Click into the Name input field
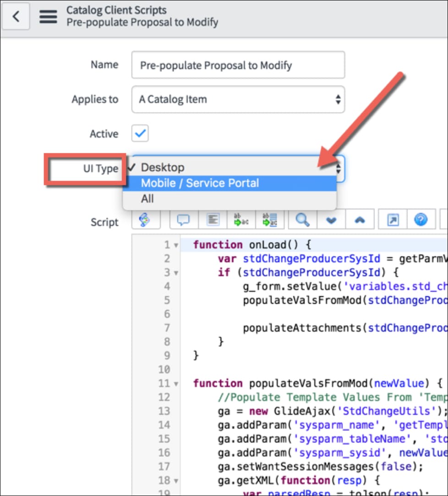This screenshot has width=448, height=496. (x=238, y=65)
